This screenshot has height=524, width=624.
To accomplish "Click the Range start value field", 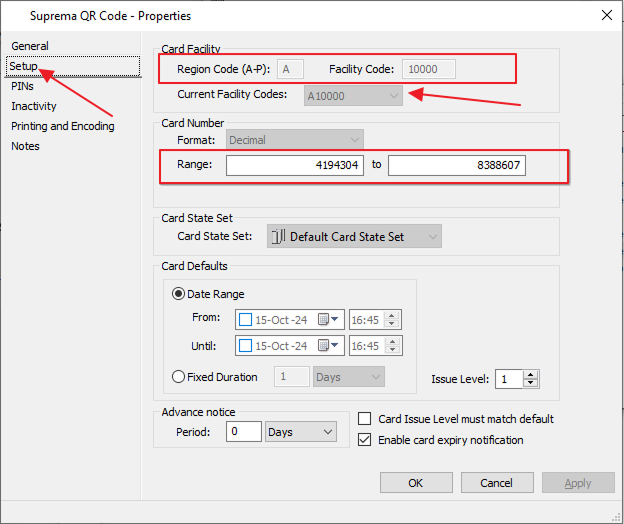I will [296, 165].
